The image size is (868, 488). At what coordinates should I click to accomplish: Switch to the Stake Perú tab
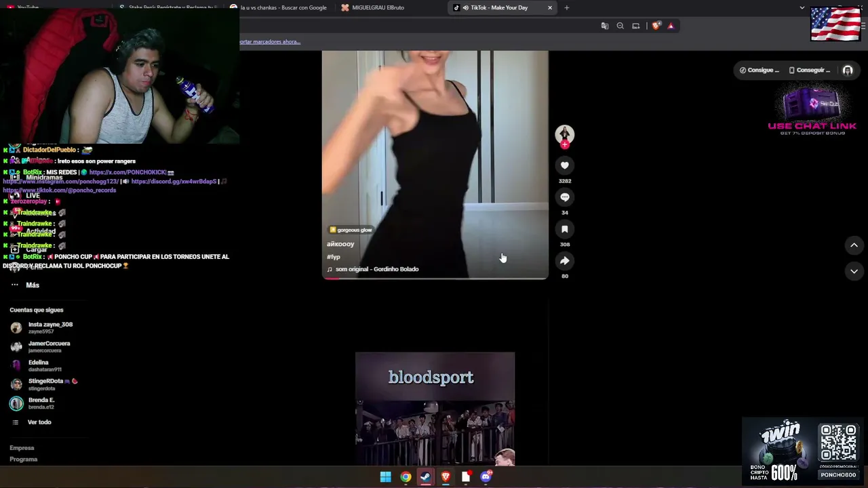(x=171, y=7)
